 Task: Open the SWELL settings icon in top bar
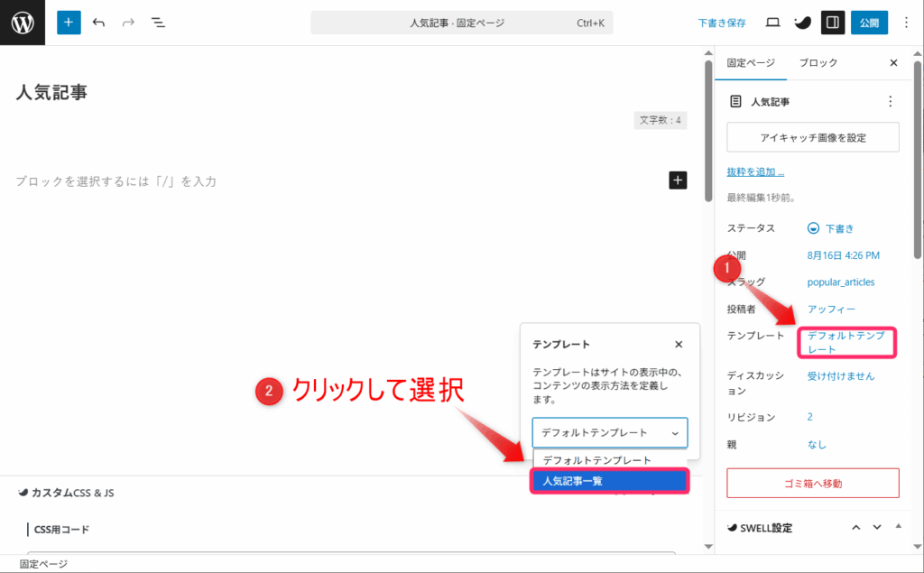[x=802, y=23]
